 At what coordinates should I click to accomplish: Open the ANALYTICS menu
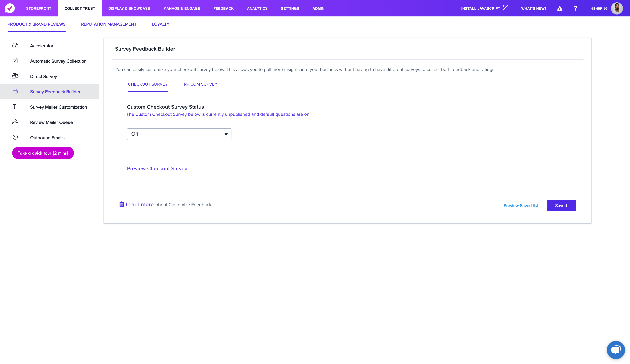257,9
